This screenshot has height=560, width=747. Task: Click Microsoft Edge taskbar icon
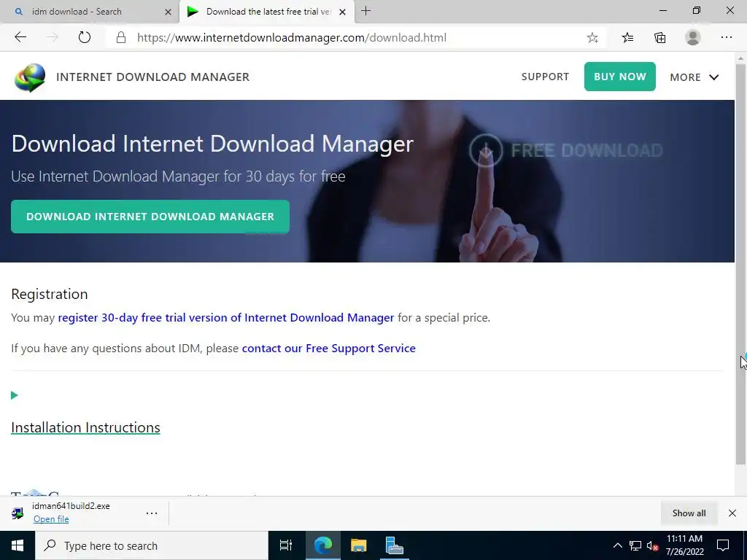[322, 545]
